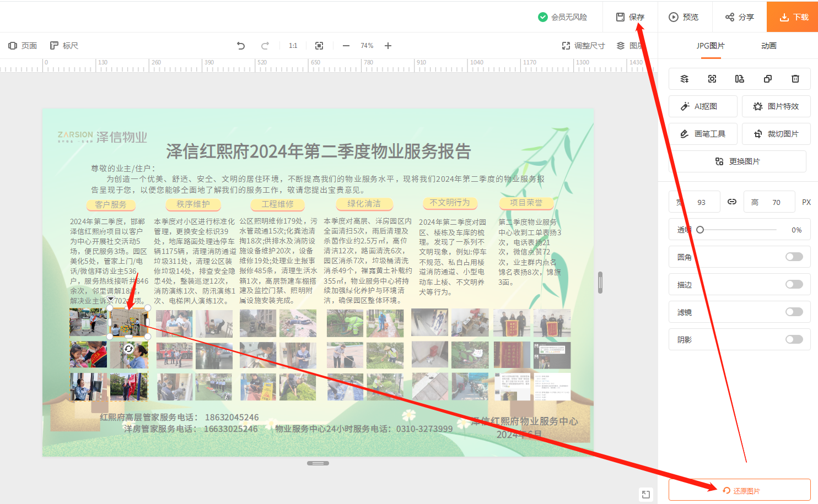Screen dimensions: 818x504
Task: Click 预览 preview button
Action: pos(684,17)
